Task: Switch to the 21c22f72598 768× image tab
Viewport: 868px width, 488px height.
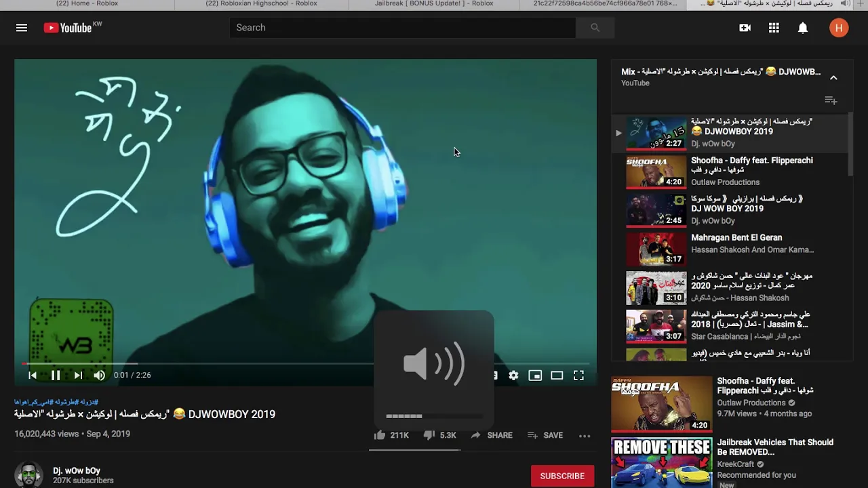Action: 605,4
